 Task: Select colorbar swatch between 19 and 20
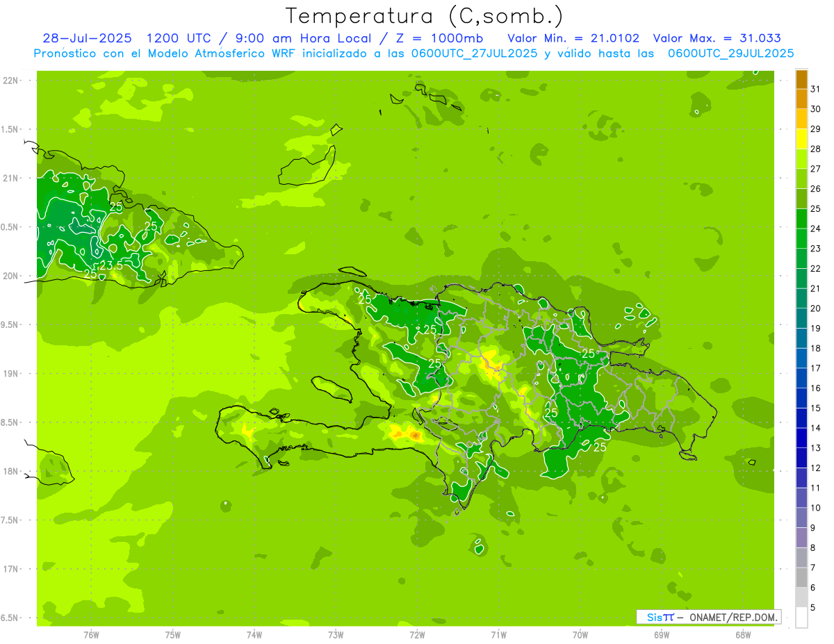point(801,318)
